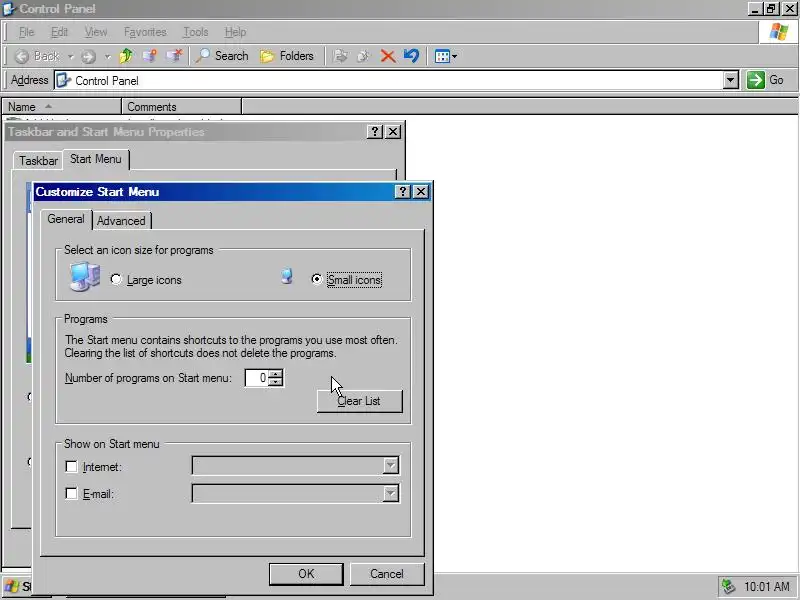Viewport: 800px width, 600px height.
Task: Select the General tab in Customize Start Menu
Action: 66,219
